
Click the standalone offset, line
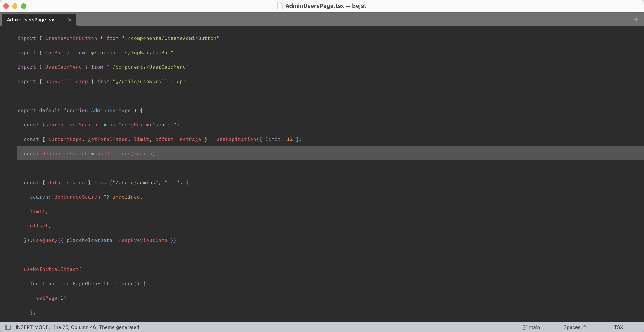[x=40, y=226]
